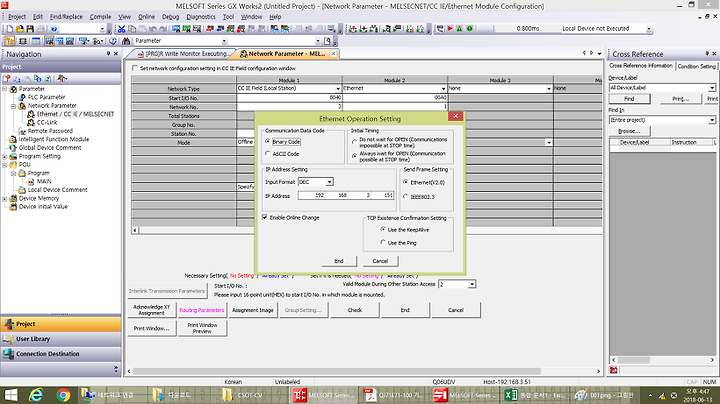Click the Check button
Image resolution: width=720 pixels, height=404 pixels.
355,310
